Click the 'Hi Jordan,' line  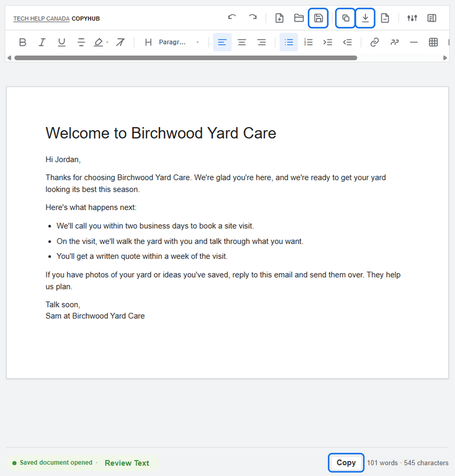pyautogui.click(x=63, y=160)
